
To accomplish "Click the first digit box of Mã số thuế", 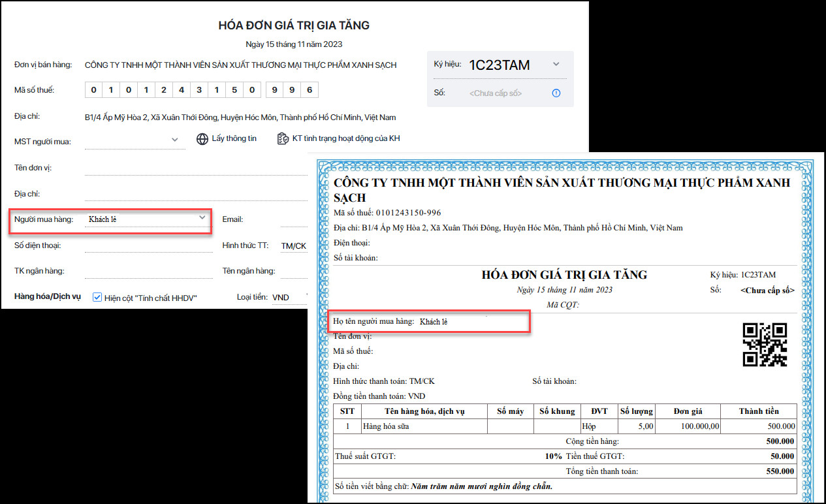I will tap(92, 89).
